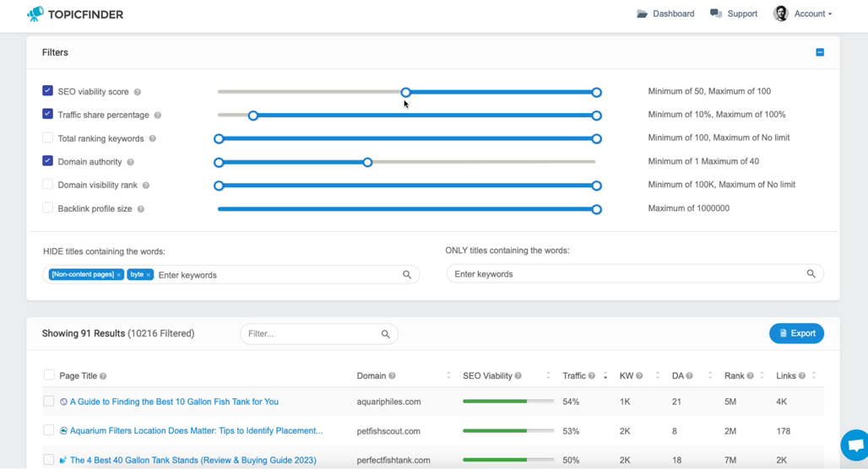
Task: Collapse the Filters panel with minus icon
Action: (820, 52)
